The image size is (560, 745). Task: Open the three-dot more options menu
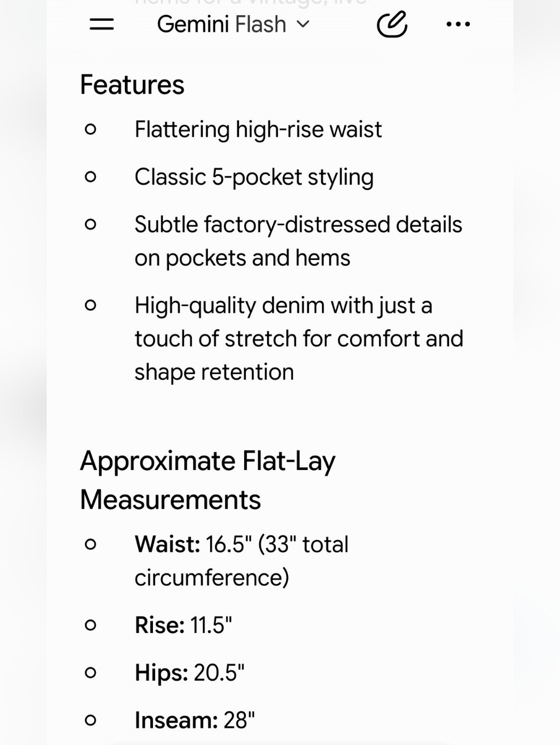(458, 24)
